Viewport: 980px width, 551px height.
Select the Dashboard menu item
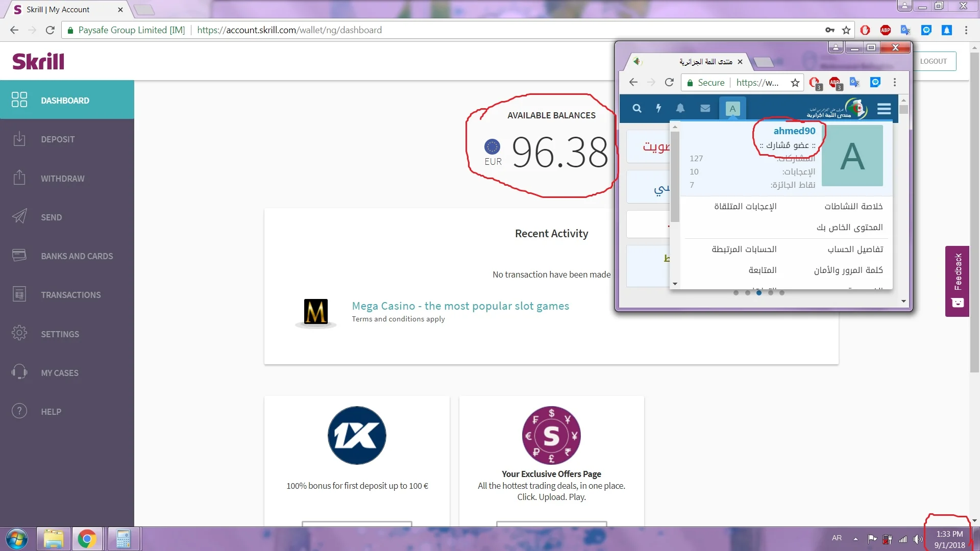[65, 101]
